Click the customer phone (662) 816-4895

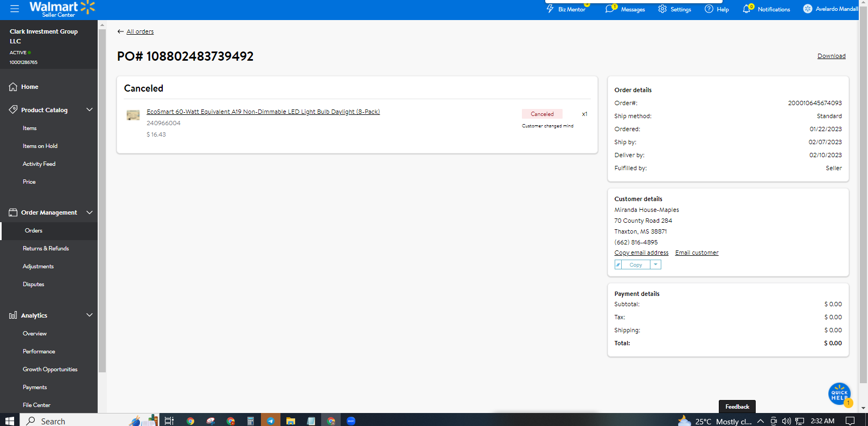coord(636,242)
